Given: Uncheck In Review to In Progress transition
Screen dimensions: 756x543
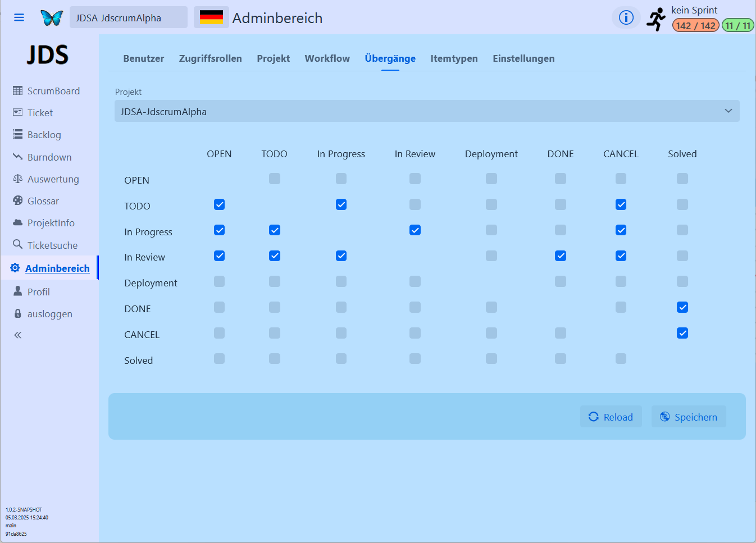Looking at the screenshot, I should click(341, 256).
